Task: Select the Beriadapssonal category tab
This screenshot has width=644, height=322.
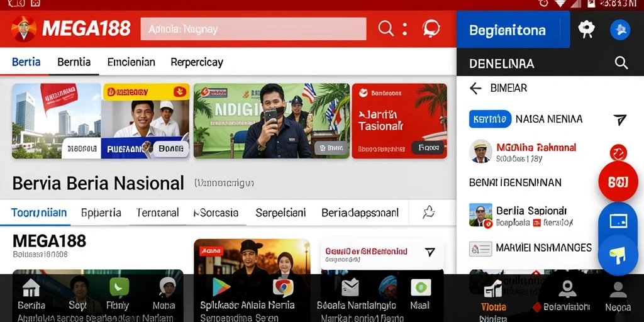Action: click(x=360, y=213)
